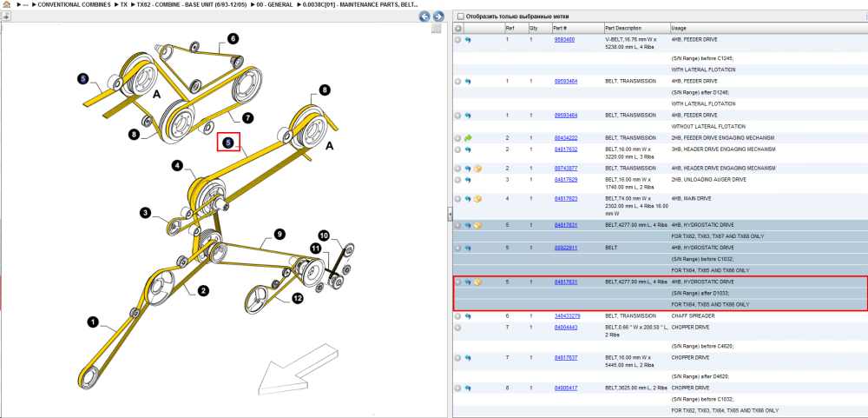The height and width of the screenshot is (418, 868).
Task: Click the plus icon in the table header
Action: [x=458, y=29]
